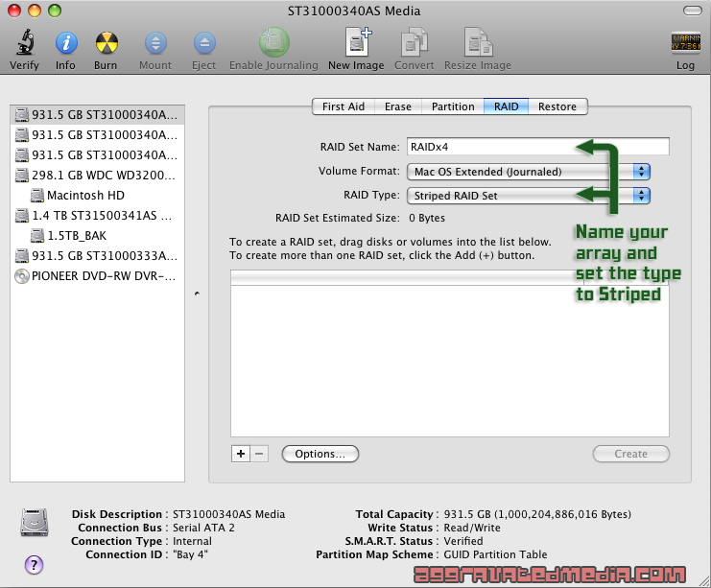Click the minus remove button
This screenshot has width=711, height=588.
259,454
